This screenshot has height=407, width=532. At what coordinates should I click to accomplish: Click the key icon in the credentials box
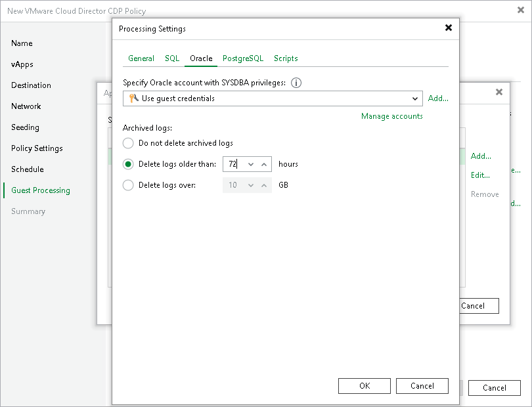coord(134,98)
